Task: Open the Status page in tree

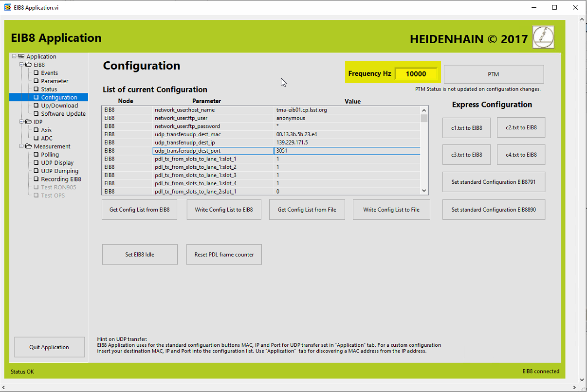Action: [49, 89]
